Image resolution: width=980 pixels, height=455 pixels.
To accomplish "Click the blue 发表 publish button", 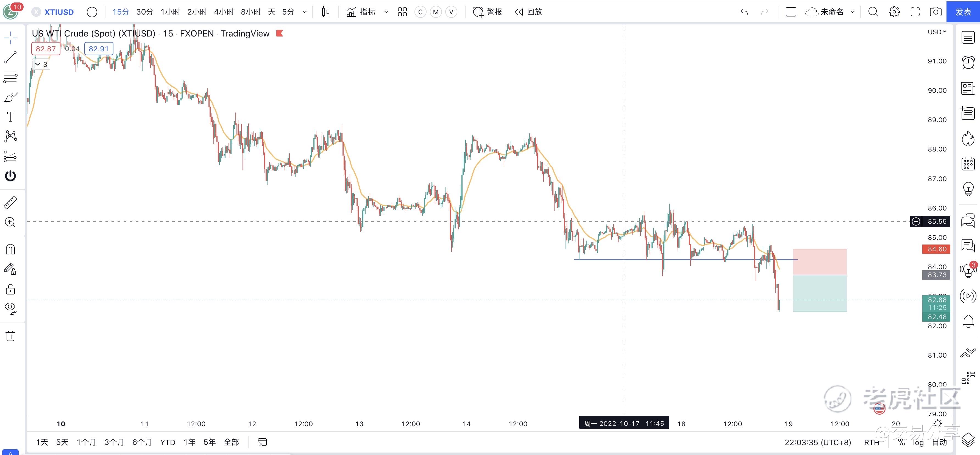I will [x=963, y=12].
